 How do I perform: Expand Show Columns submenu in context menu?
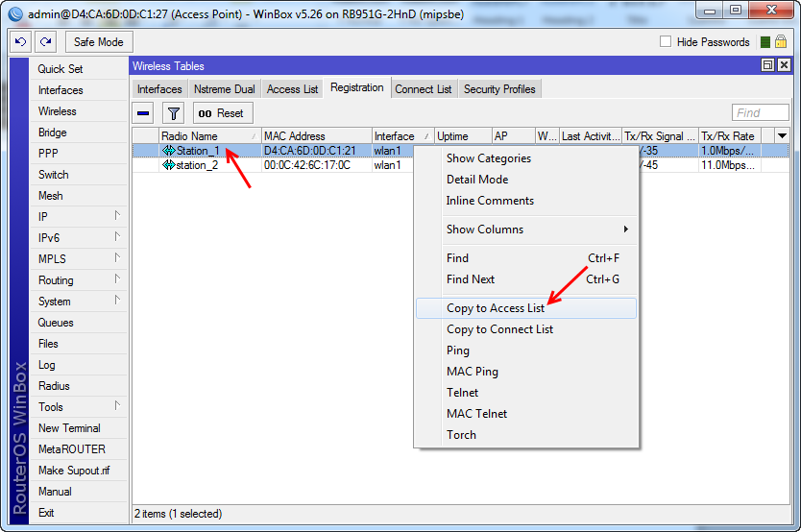point(626,230)
